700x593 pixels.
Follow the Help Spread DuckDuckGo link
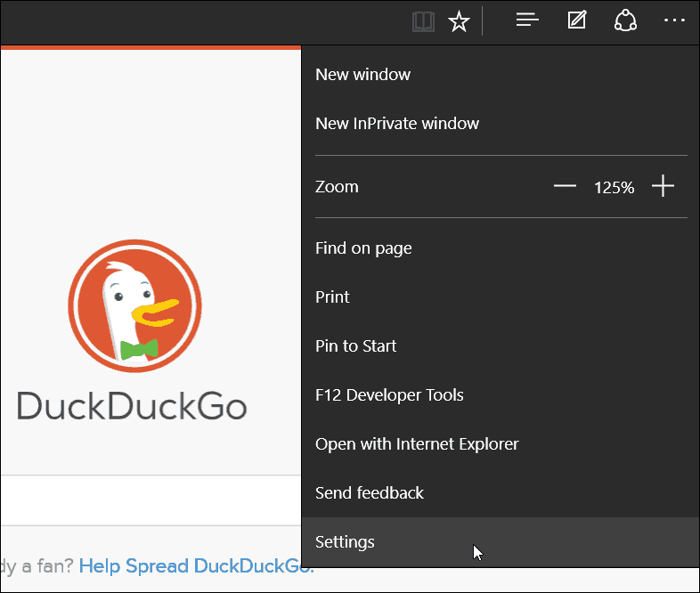197,565
